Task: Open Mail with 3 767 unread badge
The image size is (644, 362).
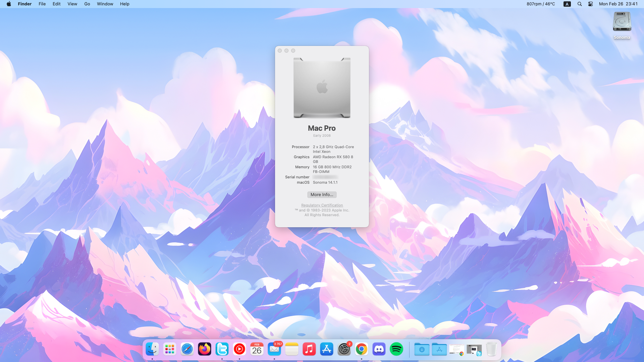Action: 274,349
